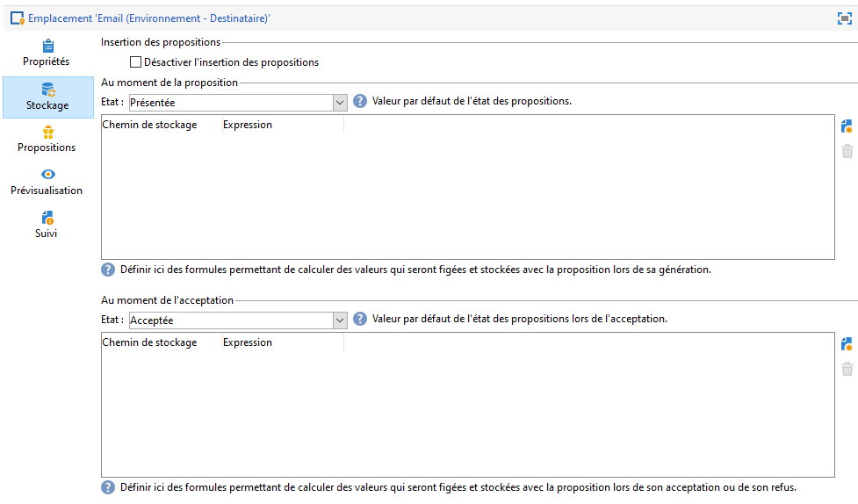The width and height of the screenshot is (858, 504).
Task: Expand the Acceptée state dropdown
Action: point(340,320)
